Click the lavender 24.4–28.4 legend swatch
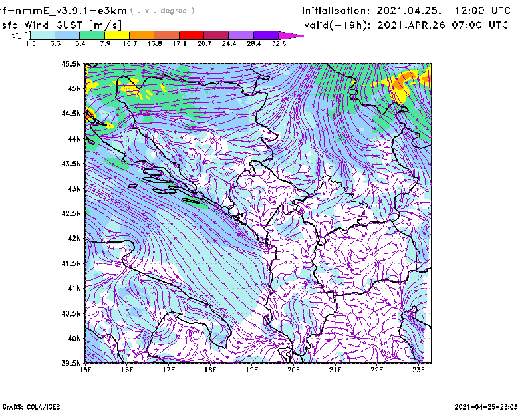 pyautogui.click(x=241, y=35)
